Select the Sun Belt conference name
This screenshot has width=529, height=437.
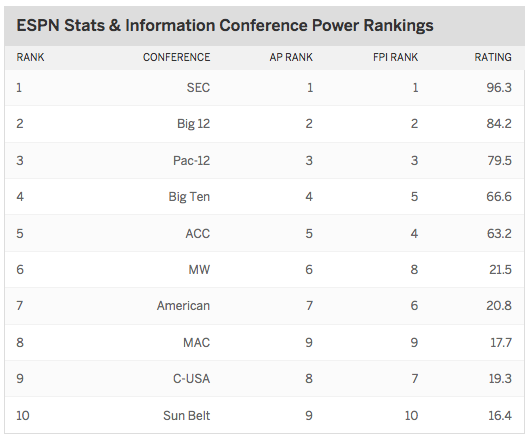(x=187, y=415)
